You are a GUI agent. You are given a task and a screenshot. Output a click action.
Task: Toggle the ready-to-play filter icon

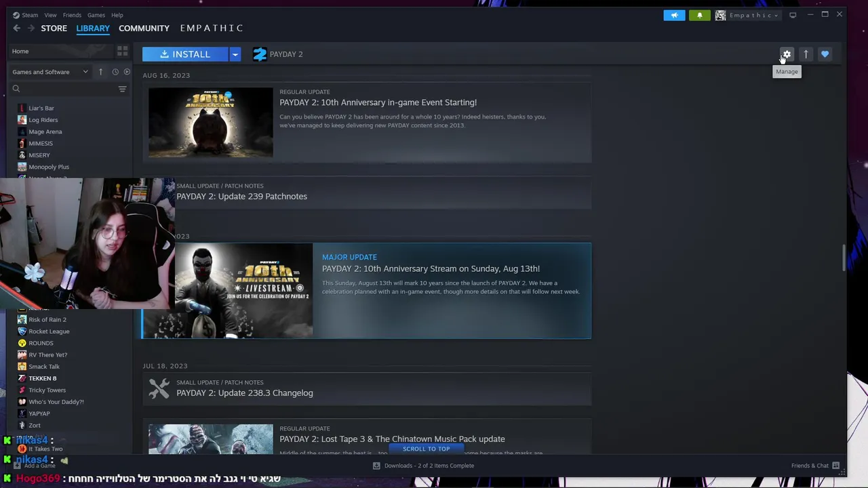click(x=126, y=72)
